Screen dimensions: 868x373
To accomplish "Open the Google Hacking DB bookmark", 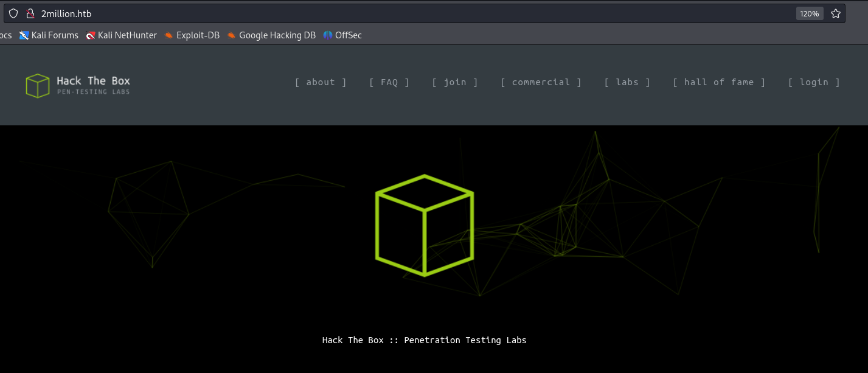I will pyautogui.click(x=271, y=35).
